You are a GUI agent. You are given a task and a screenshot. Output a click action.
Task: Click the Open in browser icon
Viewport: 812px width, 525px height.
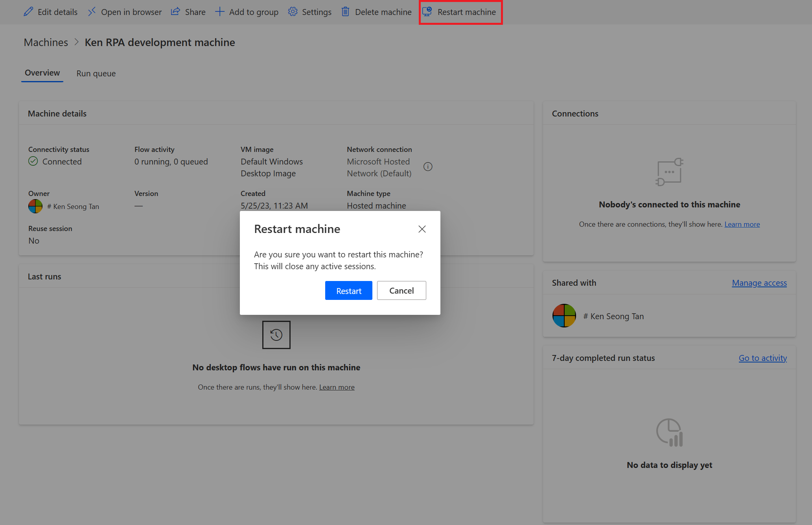(92, 12)
